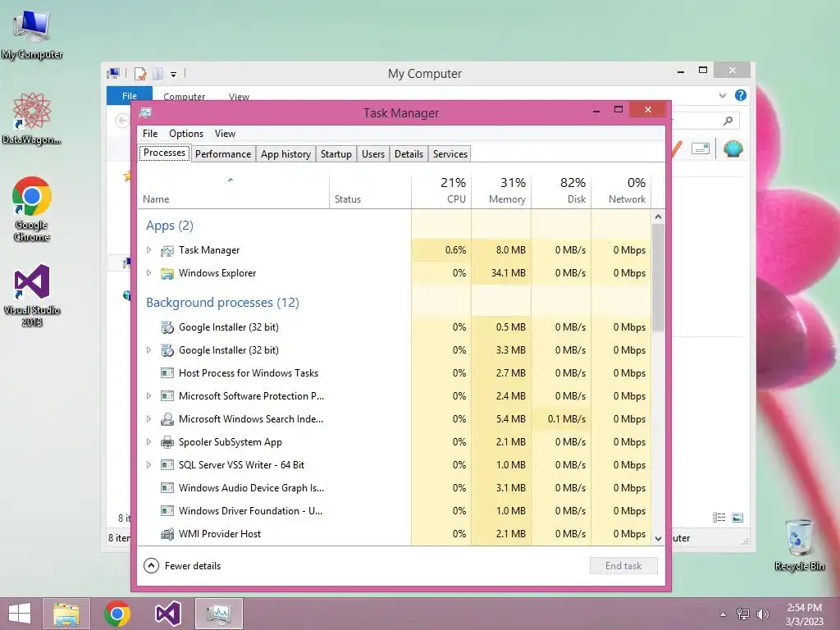Click the Spooler SubSystem App printer icon

click(x=167, y=442)
